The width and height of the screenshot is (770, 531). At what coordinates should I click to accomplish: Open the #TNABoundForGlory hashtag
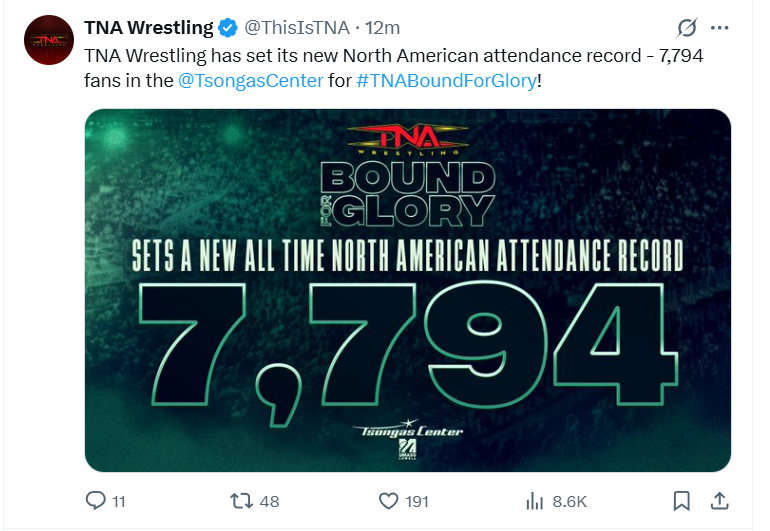tap(446, 80)
